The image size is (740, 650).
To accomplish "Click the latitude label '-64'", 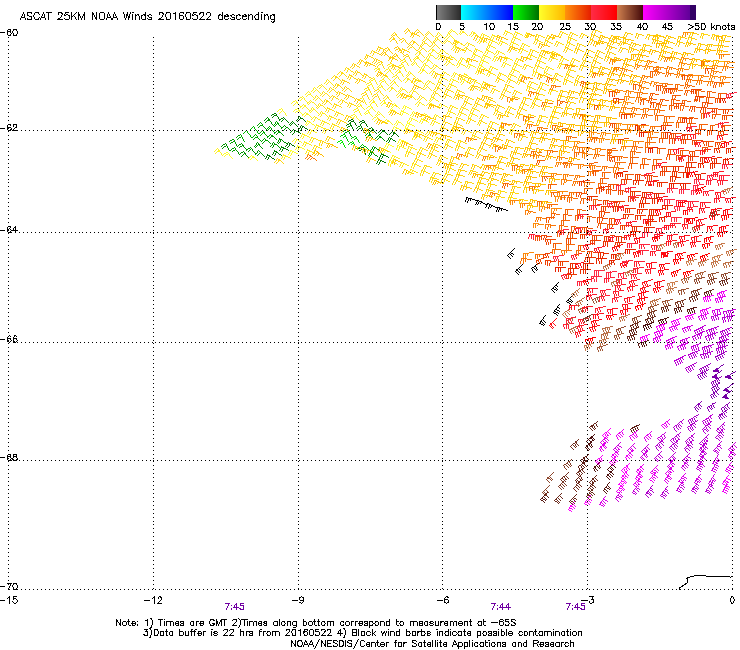I will (x=10, y=230).
